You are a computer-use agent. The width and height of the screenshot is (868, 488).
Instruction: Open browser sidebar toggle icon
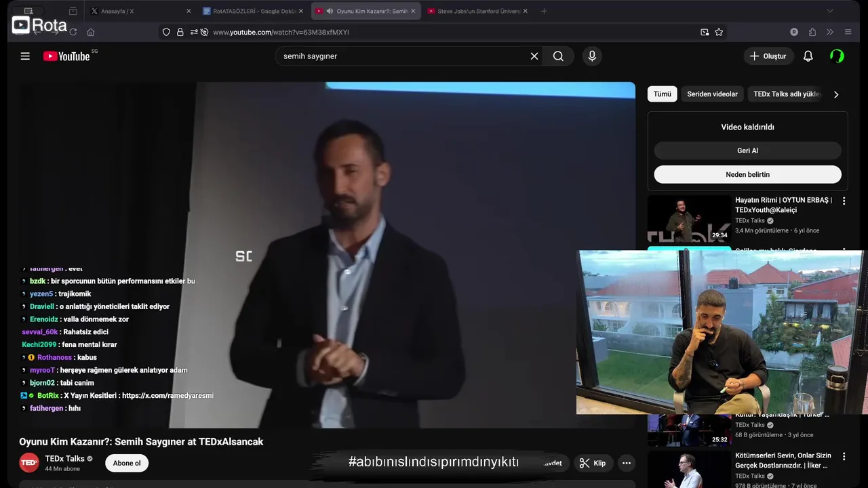tap(28, 11)
